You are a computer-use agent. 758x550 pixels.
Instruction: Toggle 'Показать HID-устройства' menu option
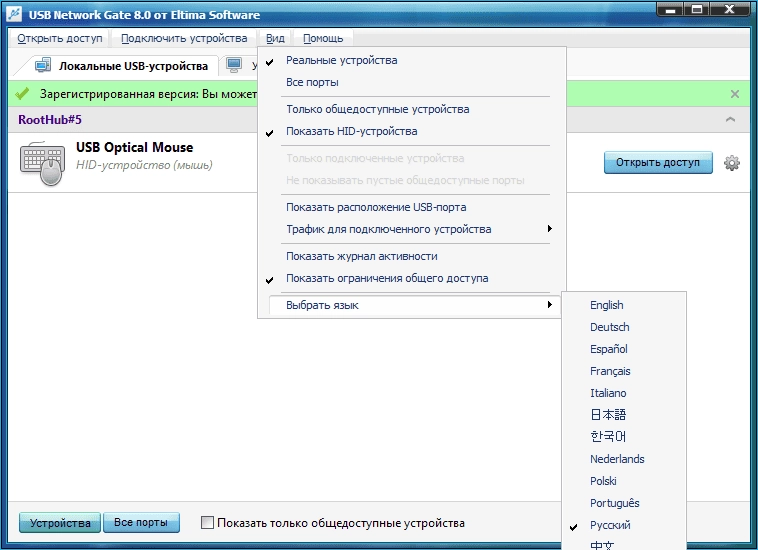[411, 131]
